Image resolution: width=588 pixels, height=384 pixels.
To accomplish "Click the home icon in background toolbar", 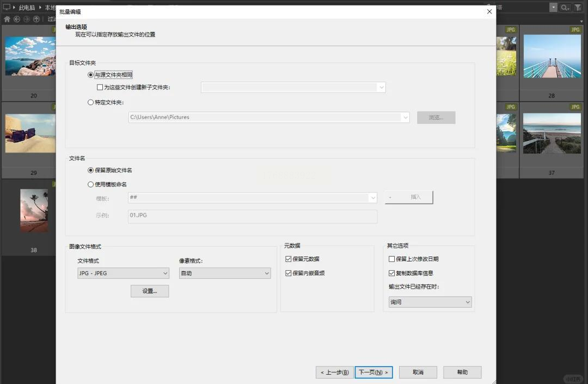I will (7, 19).
